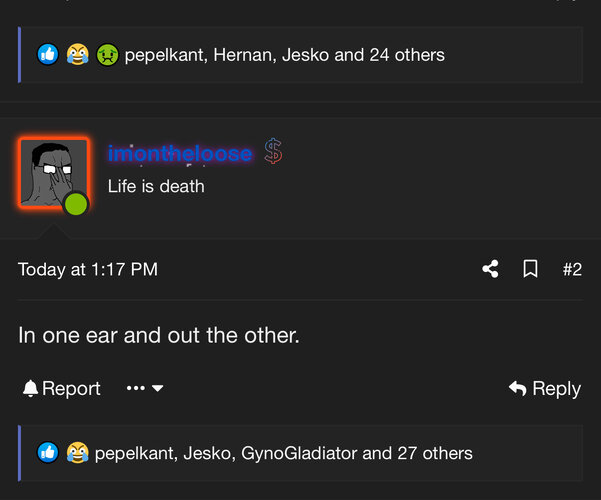The image size is (601, 500).
Task: Click the laughing emoji in top reactions bar
Action: (77, 55)
